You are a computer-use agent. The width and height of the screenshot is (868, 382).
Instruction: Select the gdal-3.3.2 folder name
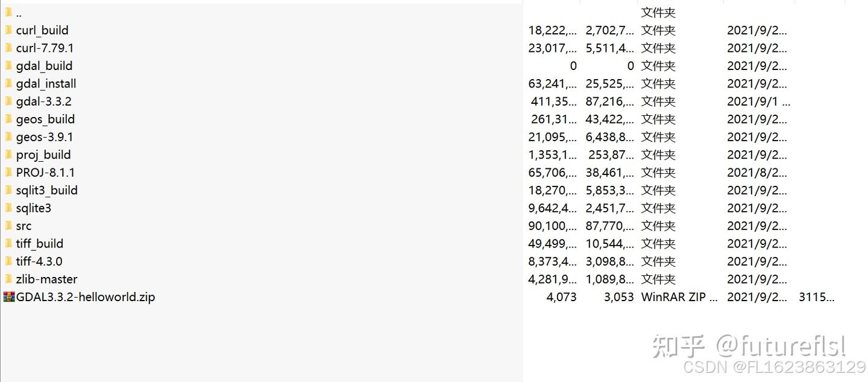[43, 101]
